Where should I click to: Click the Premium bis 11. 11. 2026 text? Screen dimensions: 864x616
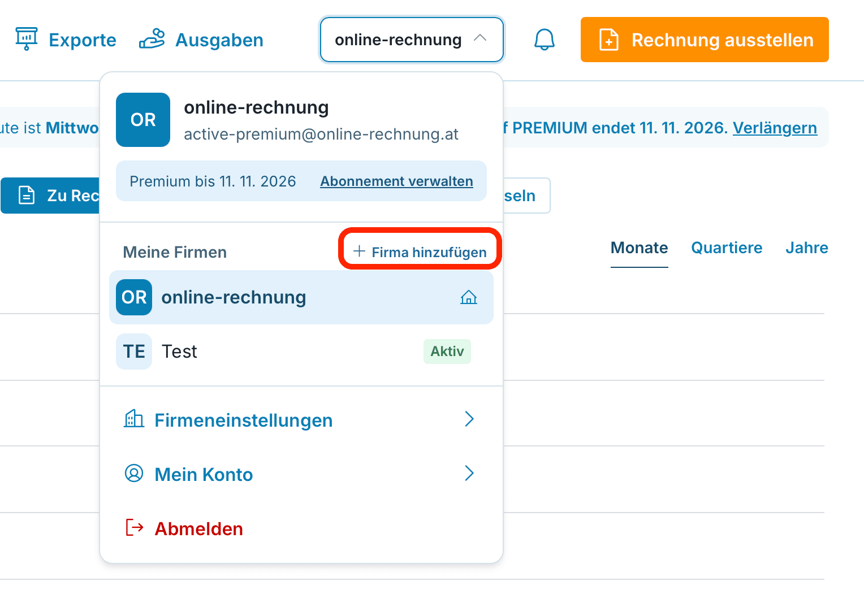(213, 181)
